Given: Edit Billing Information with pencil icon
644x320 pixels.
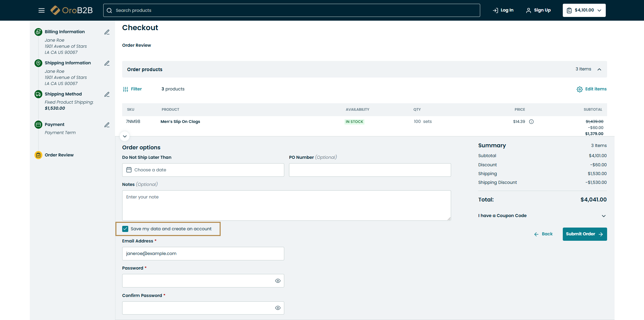Looking at the screenshot, I should (107, 32).
